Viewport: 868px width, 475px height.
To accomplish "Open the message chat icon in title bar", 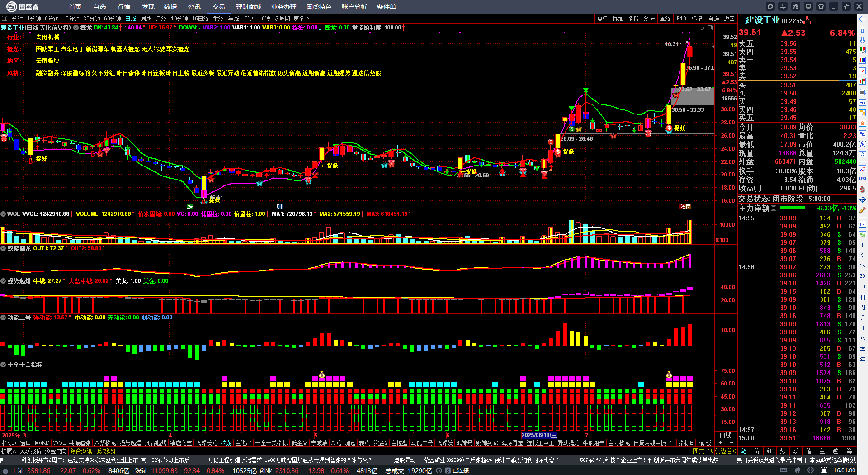I will [770, 6].
